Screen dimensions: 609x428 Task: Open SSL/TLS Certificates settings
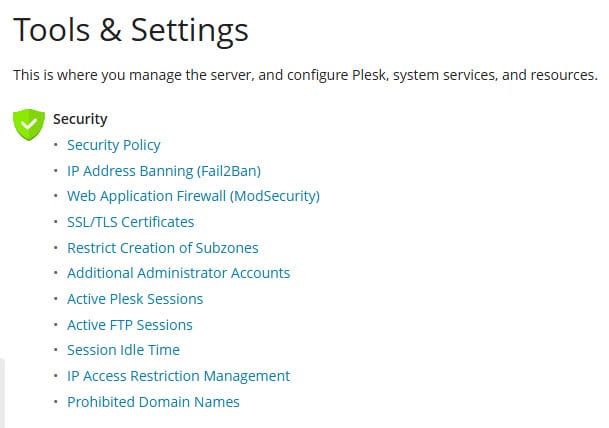tap(130, 222)
